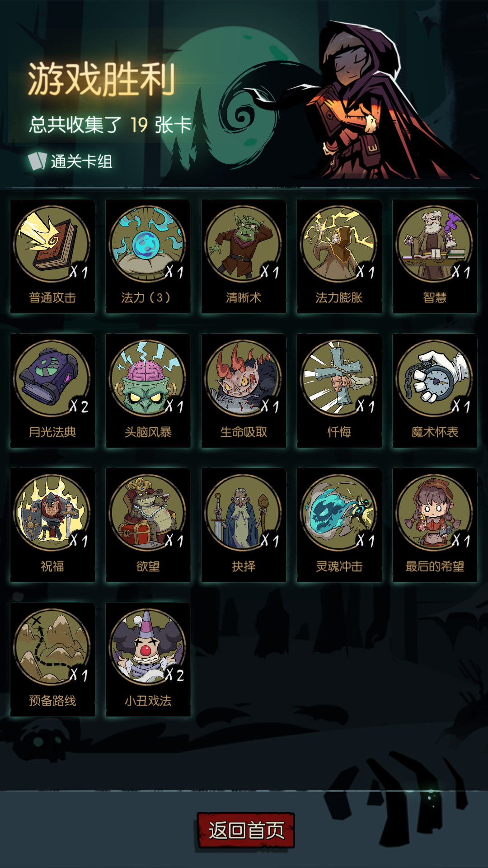This screenshot has width=488, height=868.
Task: Choose the 法力膨胀 lightning wizard card
Action: pyautogui.click(x=339, y=256)
